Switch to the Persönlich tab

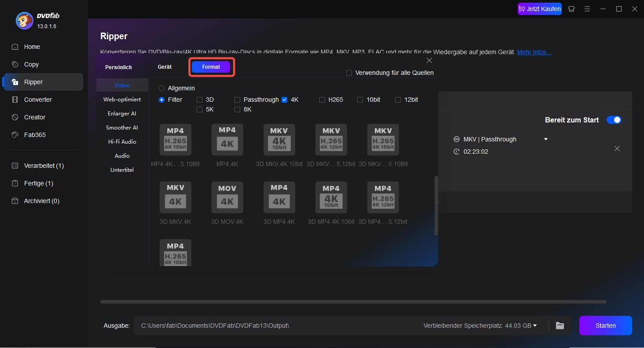tap(118, 67)
